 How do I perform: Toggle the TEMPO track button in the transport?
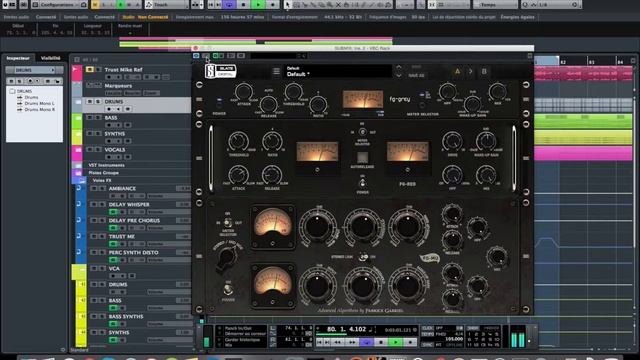[x=427, y=334]
